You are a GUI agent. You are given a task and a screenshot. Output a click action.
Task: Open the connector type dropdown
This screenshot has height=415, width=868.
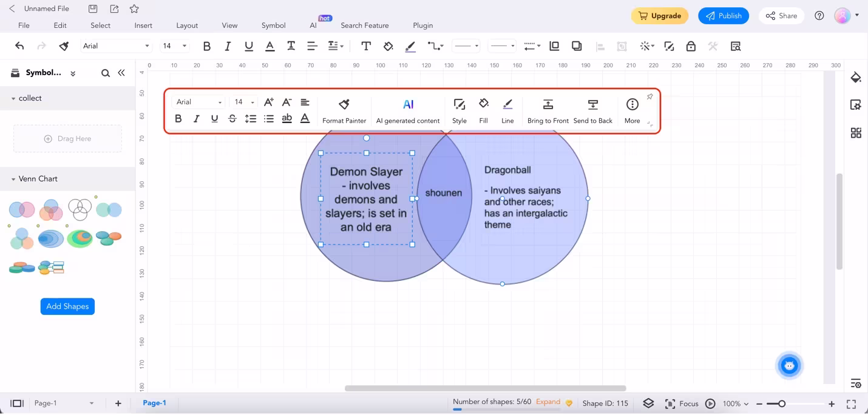435,46
